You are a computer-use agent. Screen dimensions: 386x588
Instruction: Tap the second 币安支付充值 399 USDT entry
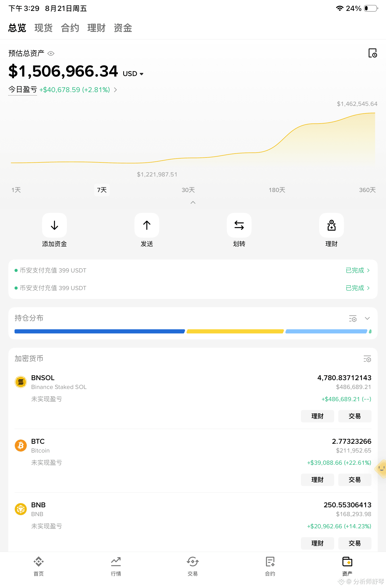tap(53, 288)
